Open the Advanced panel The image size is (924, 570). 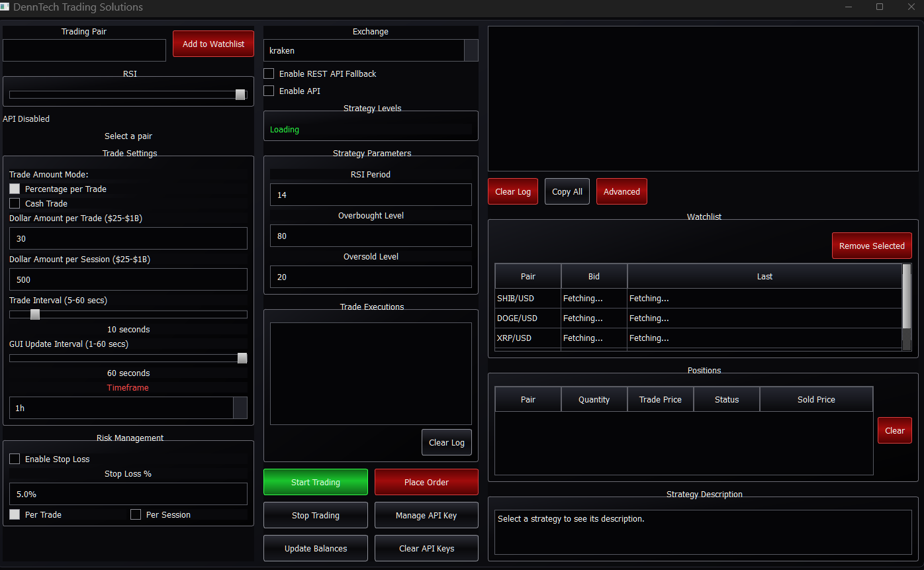point(622,191)
